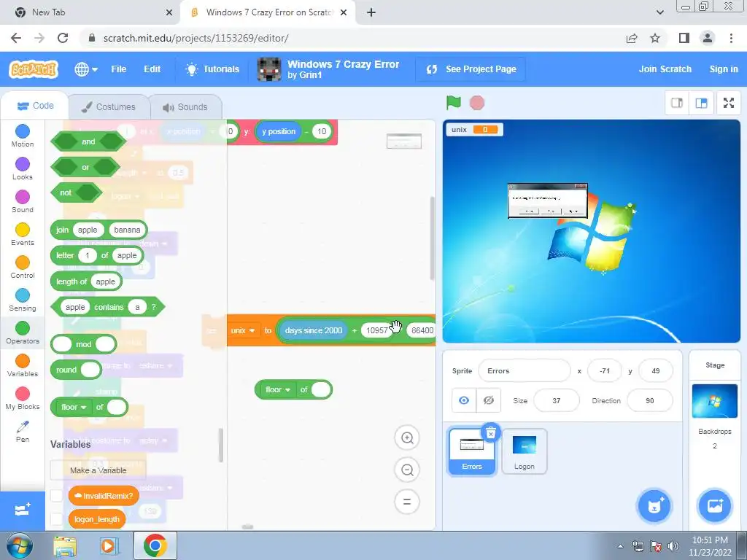Open the unix variable dropdown in set block
747x560 pixels.
[x=243, y=330]
